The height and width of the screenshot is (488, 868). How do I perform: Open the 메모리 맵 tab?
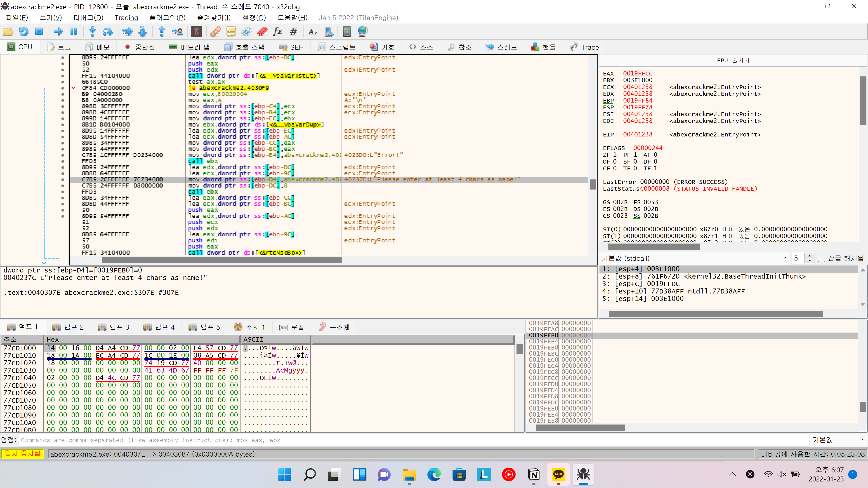[189, 47]
